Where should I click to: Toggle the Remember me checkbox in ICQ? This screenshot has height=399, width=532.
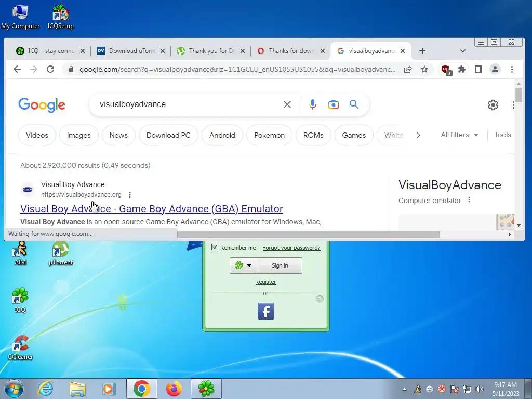click(x=215, y=247)
